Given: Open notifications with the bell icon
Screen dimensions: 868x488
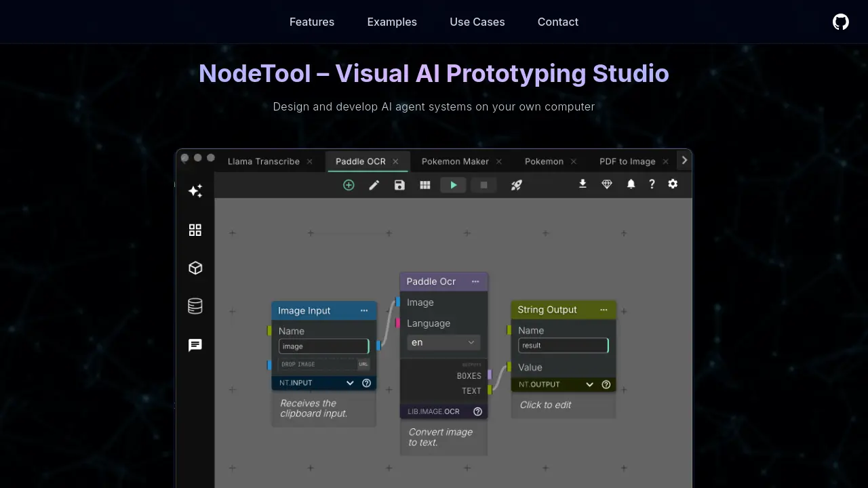Looking at the screenshot, I should [631, 184].
